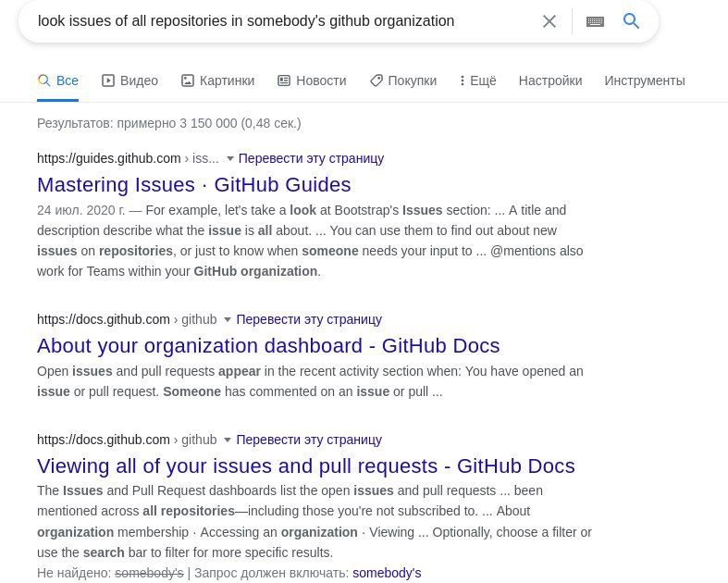Clear the search query with the X icon
The height and width of the screenshot is (583, 728).
549,21
